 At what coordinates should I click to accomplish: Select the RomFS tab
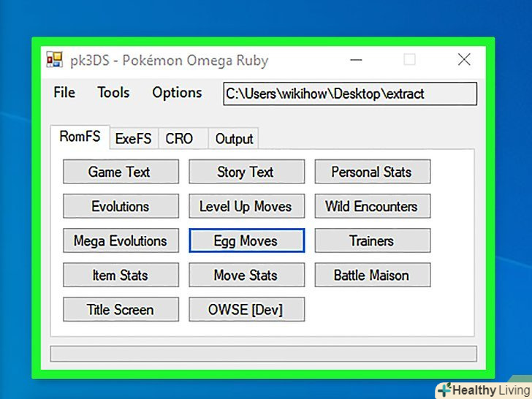(x=80, y=137)
